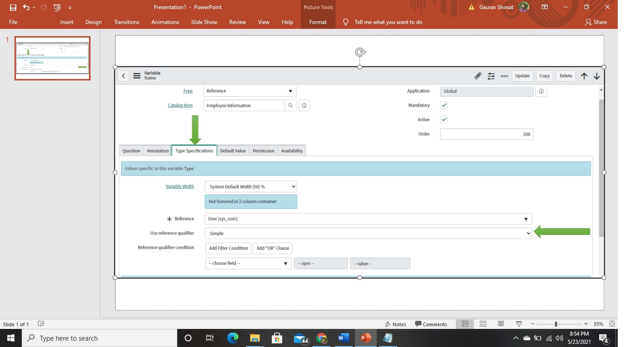Viewport: 644px width, 347px height.
Task: Select slide 1 thumbnail in the panel
Action: (52, 58)
